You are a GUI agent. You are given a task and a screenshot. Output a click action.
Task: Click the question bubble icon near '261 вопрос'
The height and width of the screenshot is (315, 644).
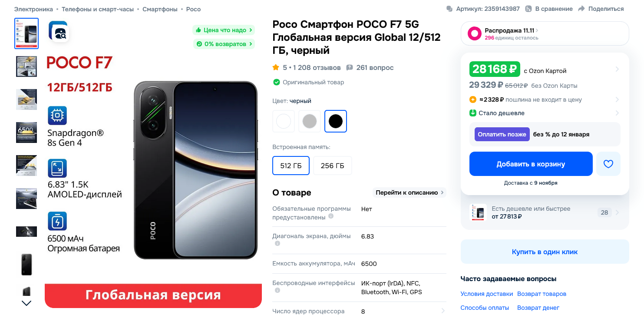(x=350, y=68)
